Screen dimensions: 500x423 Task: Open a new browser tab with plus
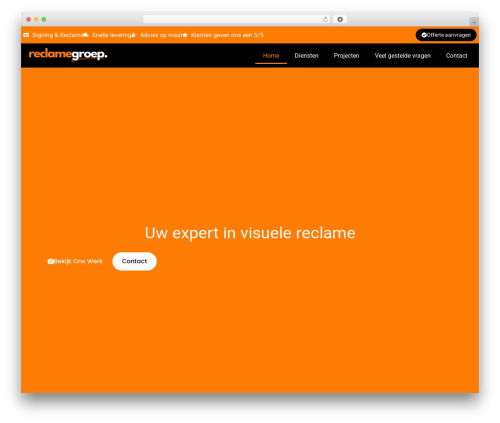pyautogui.click(x=474, y=22)
